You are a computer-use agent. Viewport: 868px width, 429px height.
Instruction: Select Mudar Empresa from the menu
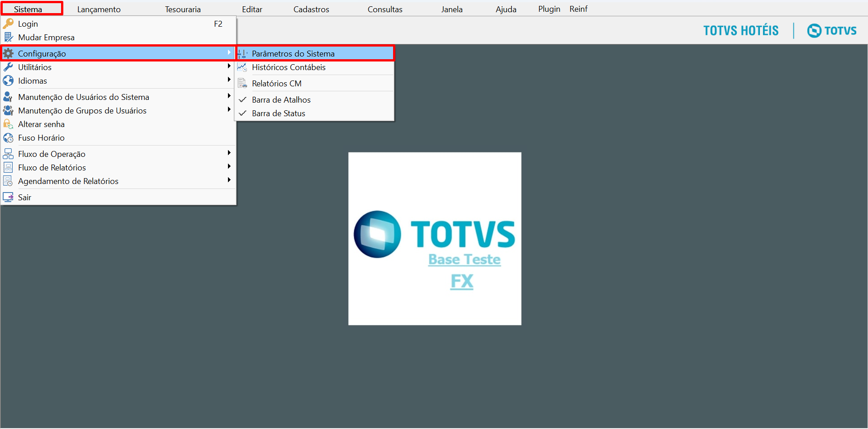pyautogui.click(x=46, y=38)
